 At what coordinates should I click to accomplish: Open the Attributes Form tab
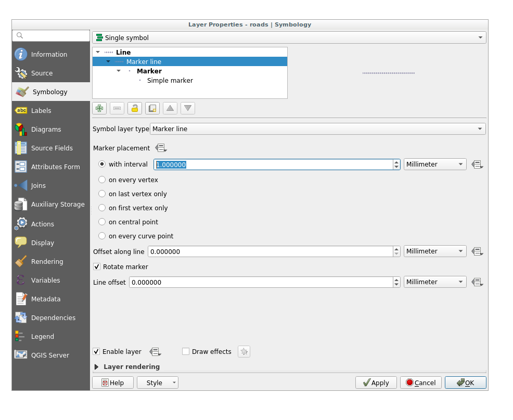click(55, 167)
